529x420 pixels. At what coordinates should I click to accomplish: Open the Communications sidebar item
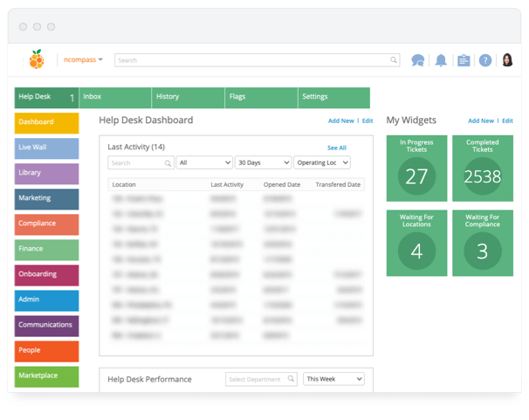click(x=46, y=326)
